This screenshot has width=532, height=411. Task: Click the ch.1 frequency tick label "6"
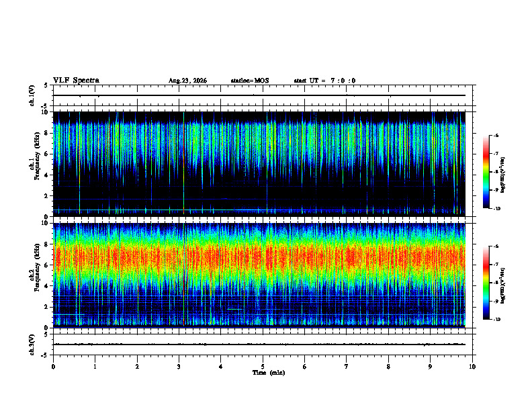coord(47,154)
